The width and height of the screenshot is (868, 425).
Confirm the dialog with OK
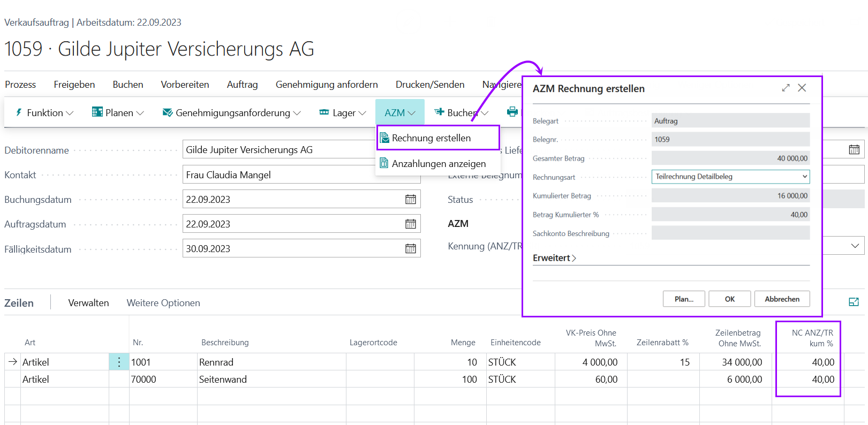point(730,299)
